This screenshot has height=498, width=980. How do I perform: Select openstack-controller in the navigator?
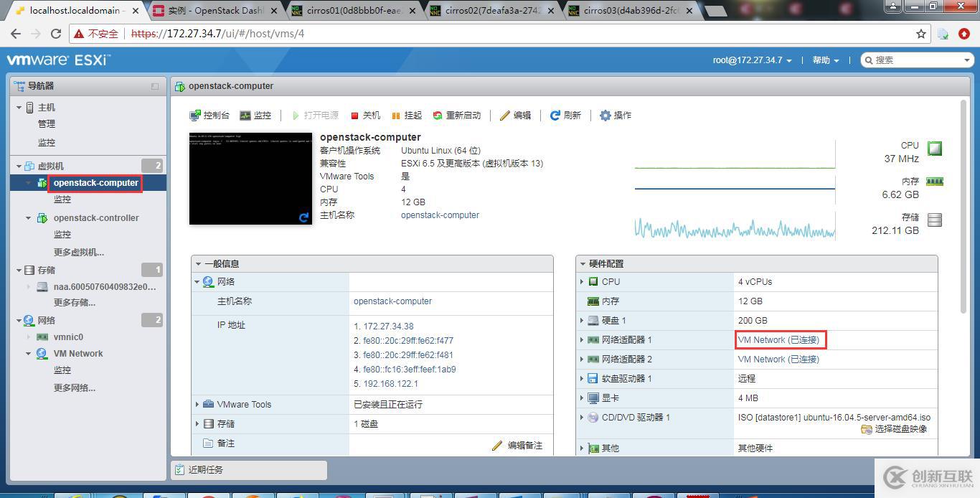pos(96,218)
